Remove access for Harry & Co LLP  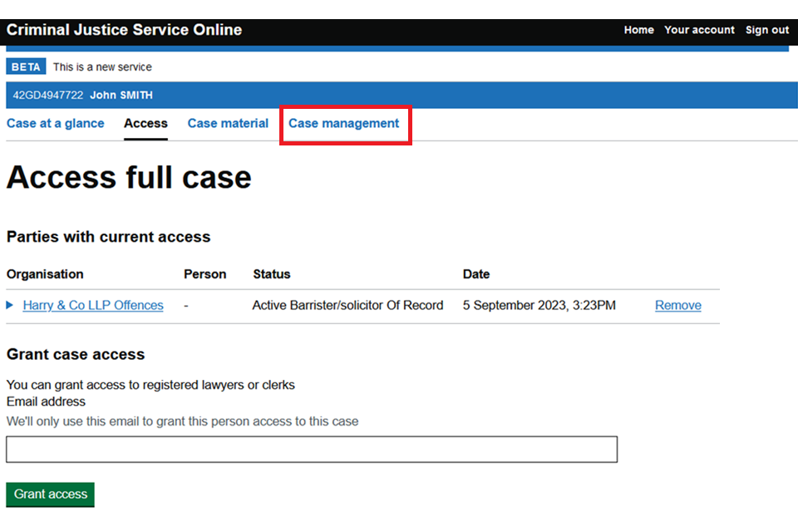[x=677, y=305]
